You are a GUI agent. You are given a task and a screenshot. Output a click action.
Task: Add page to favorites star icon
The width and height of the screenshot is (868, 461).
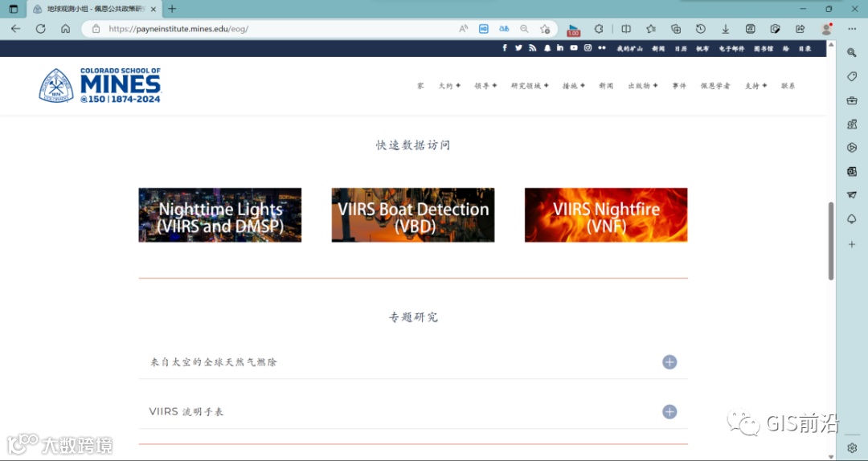pos(545,29)
